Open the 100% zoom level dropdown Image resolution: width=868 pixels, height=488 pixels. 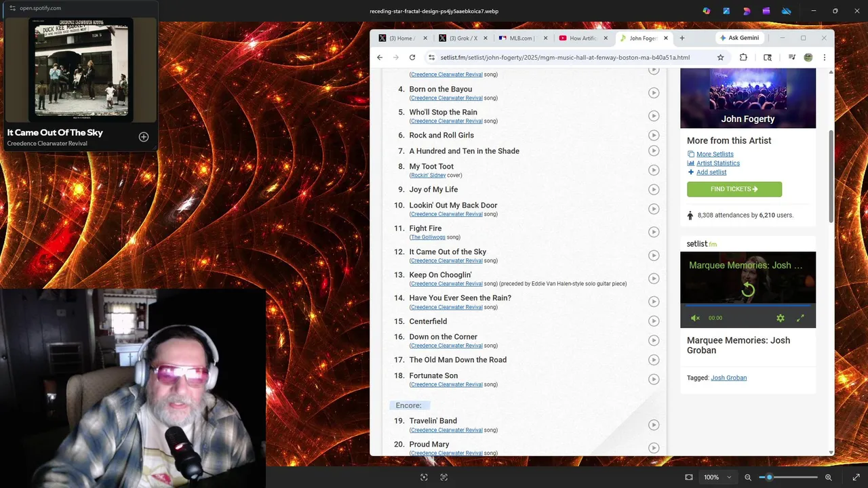click(717, 477)
